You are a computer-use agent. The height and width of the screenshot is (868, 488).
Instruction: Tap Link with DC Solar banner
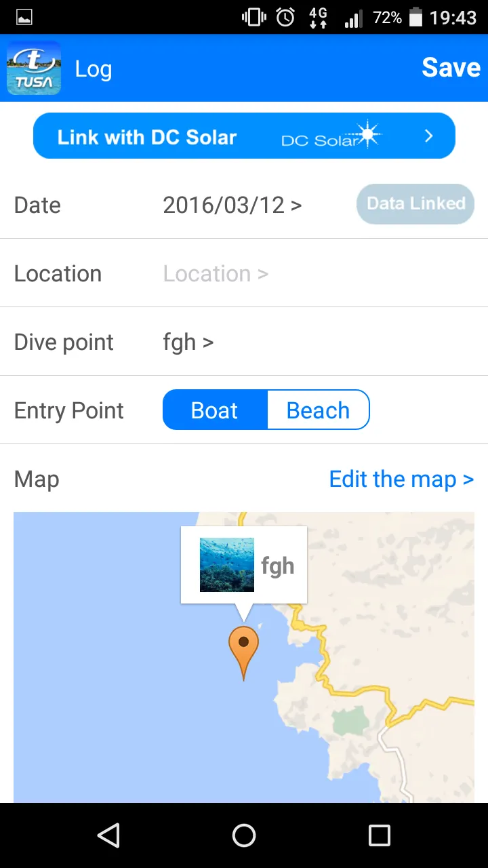[146, 136]
